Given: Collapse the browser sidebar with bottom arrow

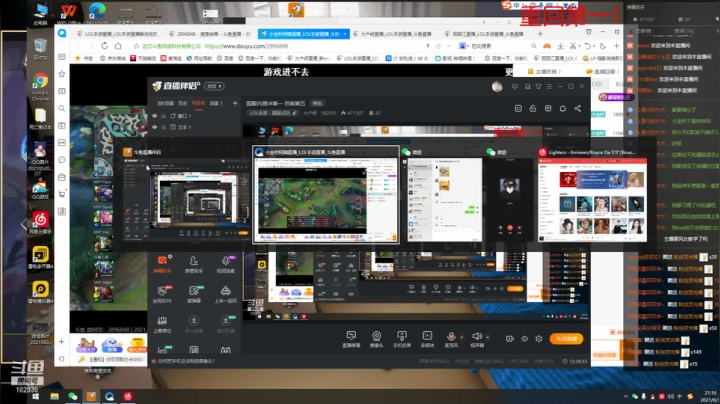Looking at the screenshot, I should [x=62, y=359].
